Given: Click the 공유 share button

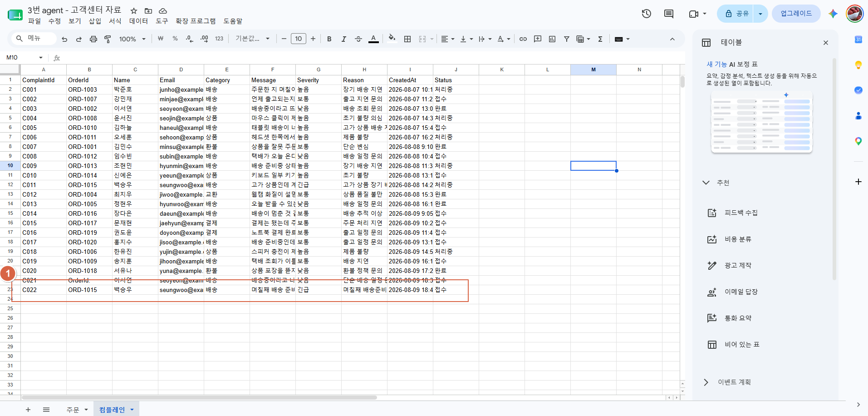Looking at the screenshot, I should (736, 14).
